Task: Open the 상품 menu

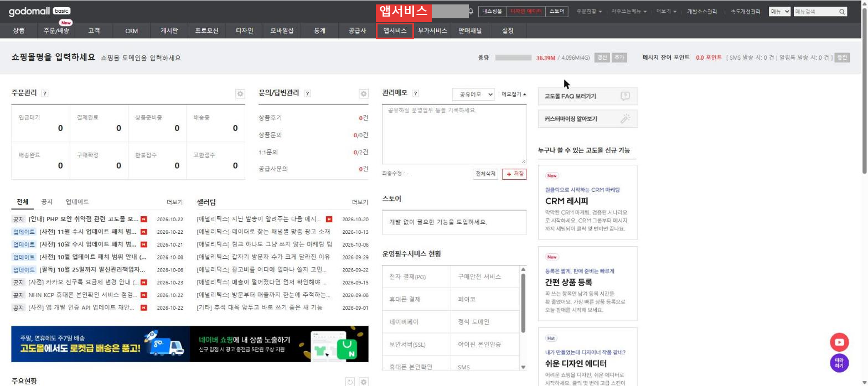Action: pyautogui.click(x=19, y=31)
